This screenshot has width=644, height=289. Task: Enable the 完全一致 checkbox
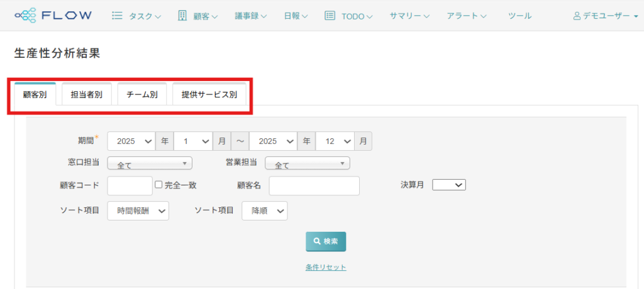coord(159,185)
